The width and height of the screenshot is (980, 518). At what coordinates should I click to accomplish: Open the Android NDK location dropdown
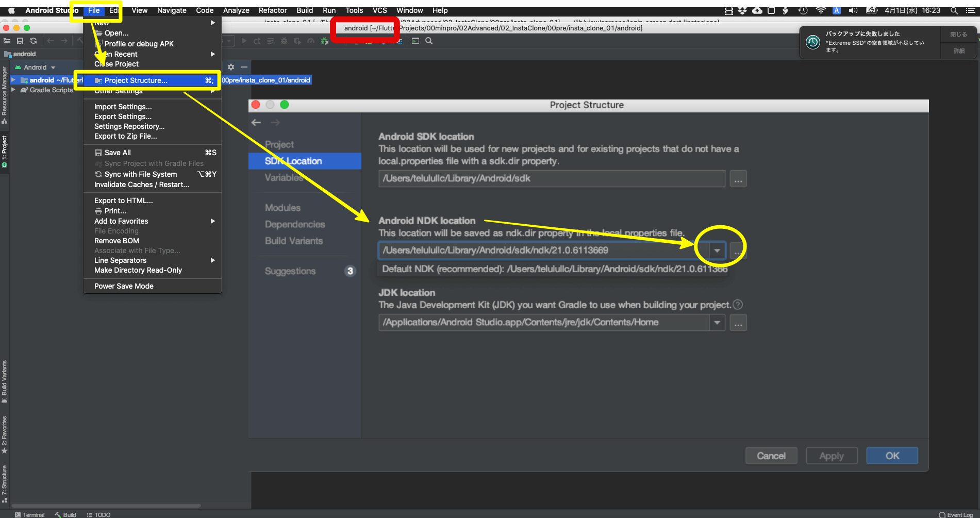point(717,250)
